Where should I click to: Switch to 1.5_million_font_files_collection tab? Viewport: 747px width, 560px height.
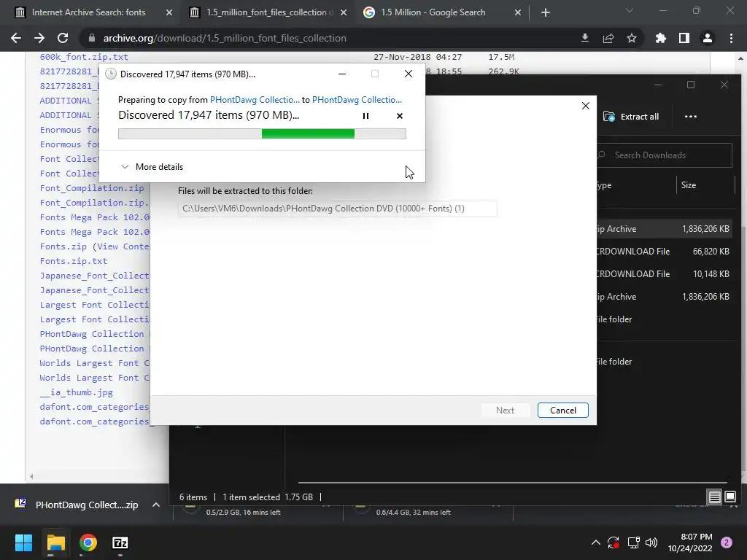pyautogui.click(x=267, y=12)
